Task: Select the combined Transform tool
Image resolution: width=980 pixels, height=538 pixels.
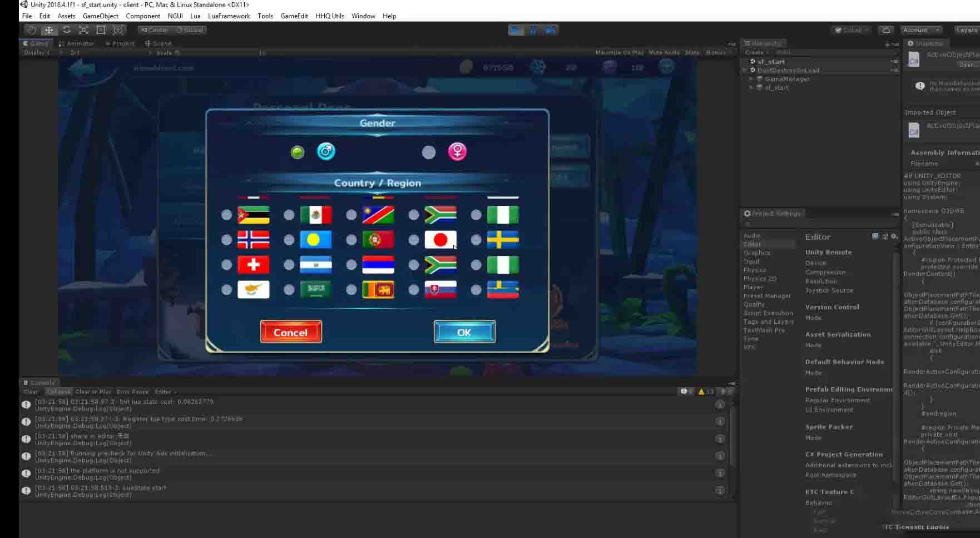Action: click(x=118, y=30)
